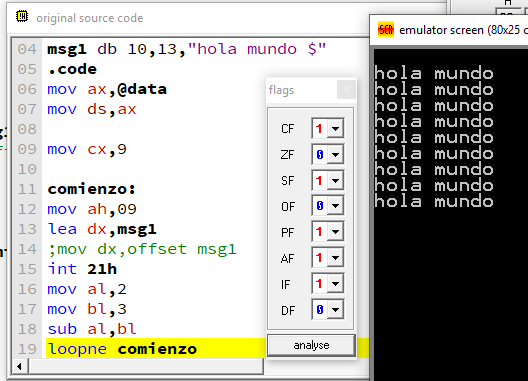Click 'mov ax,@data' on line 06
The width and height of the screenshot is (528, 381).
click(107, 89)
